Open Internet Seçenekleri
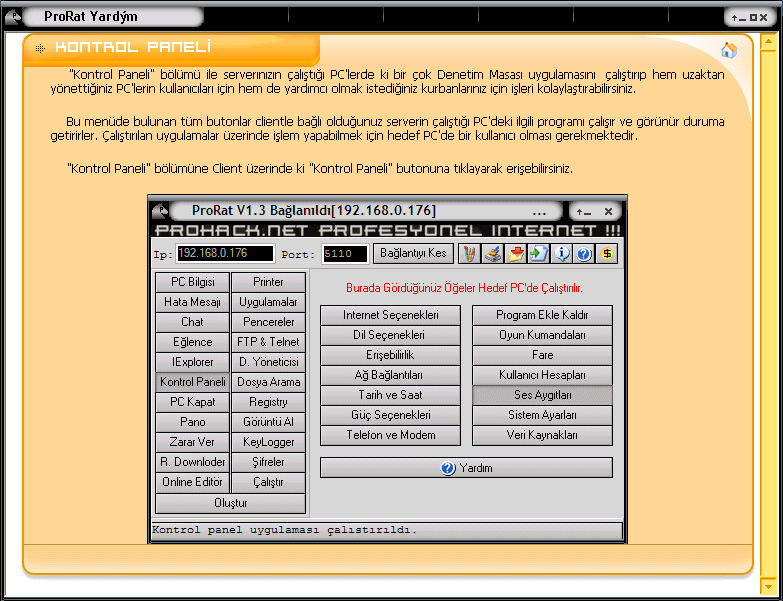The width and height of the screenshot is (783, 601). pos(390,315)
